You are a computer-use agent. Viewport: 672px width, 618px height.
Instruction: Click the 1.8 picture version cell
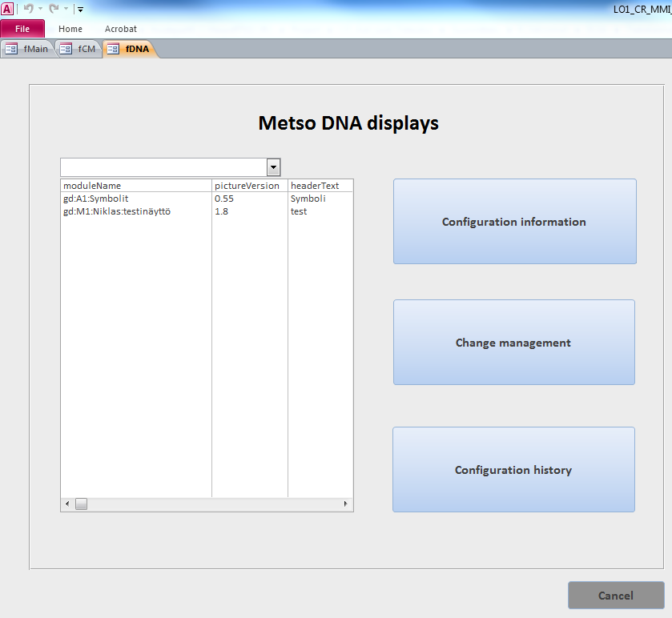click(x=221, y=211)
